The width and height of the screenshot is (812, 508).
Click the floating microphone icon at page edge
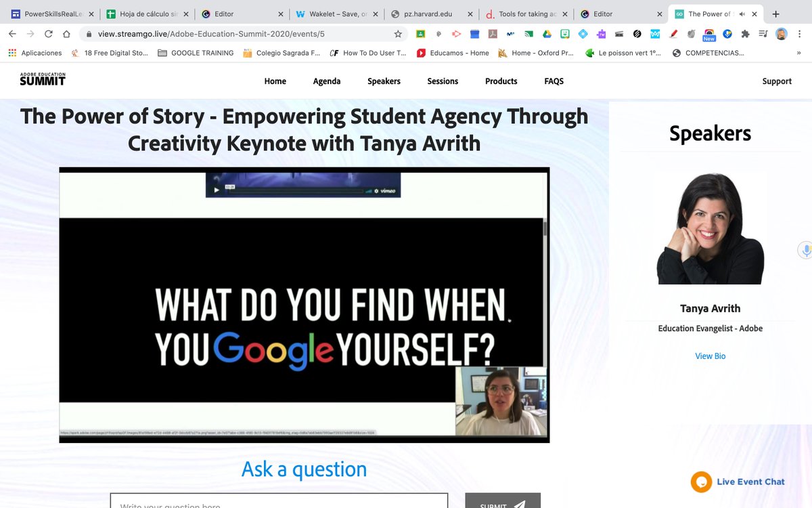pos(805,250)
